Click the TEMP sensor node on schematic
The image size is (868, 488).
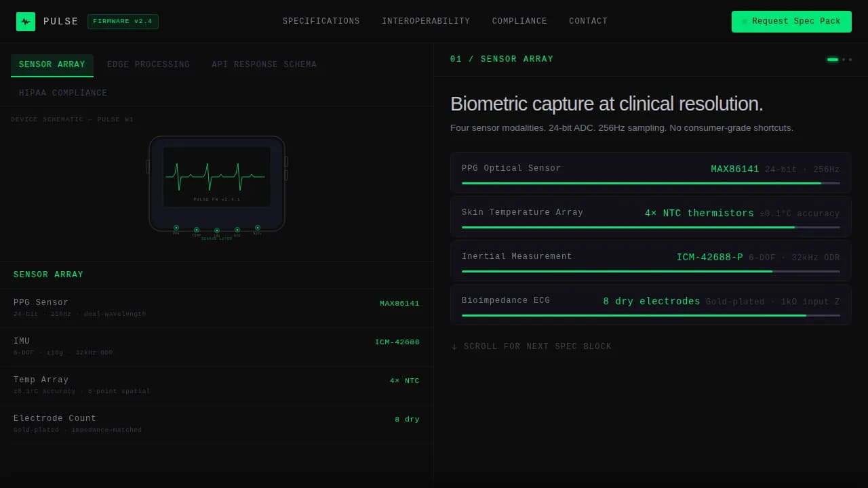197,230
